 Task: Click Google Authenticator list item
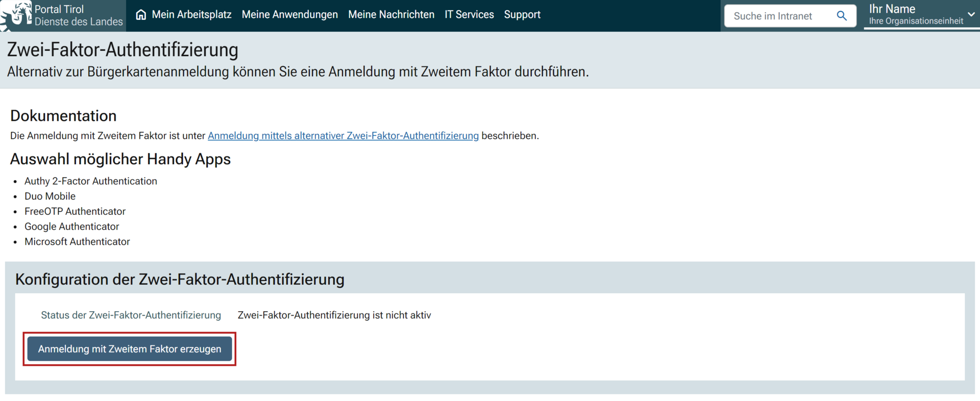coord(72,227)
